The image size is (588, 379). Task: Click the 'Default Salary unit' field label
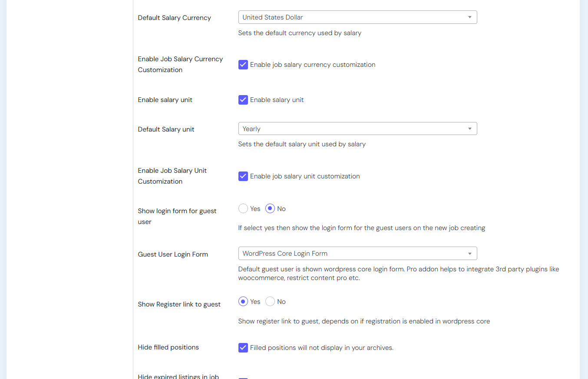(x=166, y=129)
